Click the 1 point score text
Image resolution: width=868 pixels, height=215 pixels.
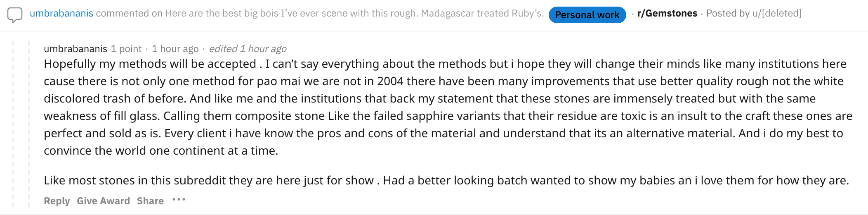click(126, 49)
